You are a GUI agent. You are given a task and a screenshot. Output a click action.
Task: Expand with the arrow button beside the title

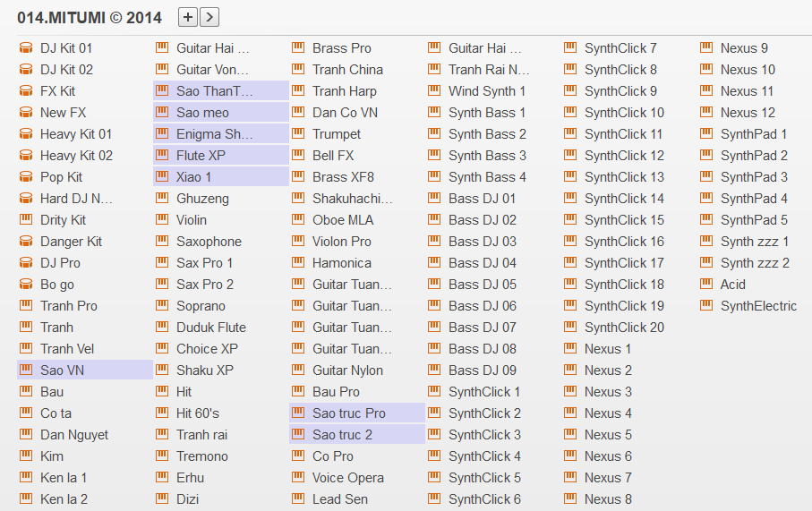point(209,16)
